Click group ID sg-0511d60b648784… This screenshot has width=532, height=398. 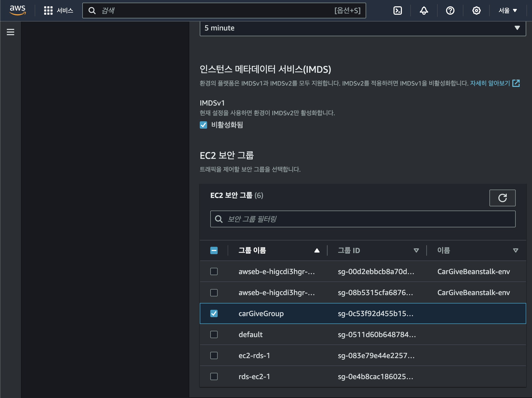click(377, 334)
